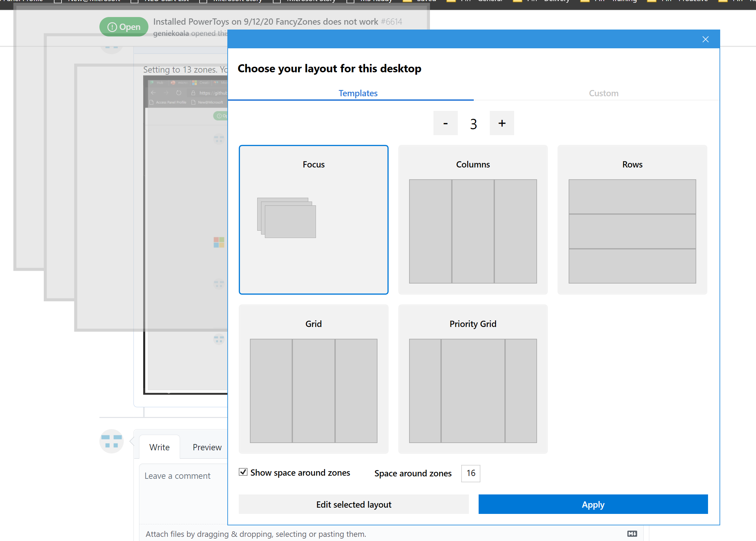
Task: Switch to the Preview comment tab
Action: [x=207, y=447]
